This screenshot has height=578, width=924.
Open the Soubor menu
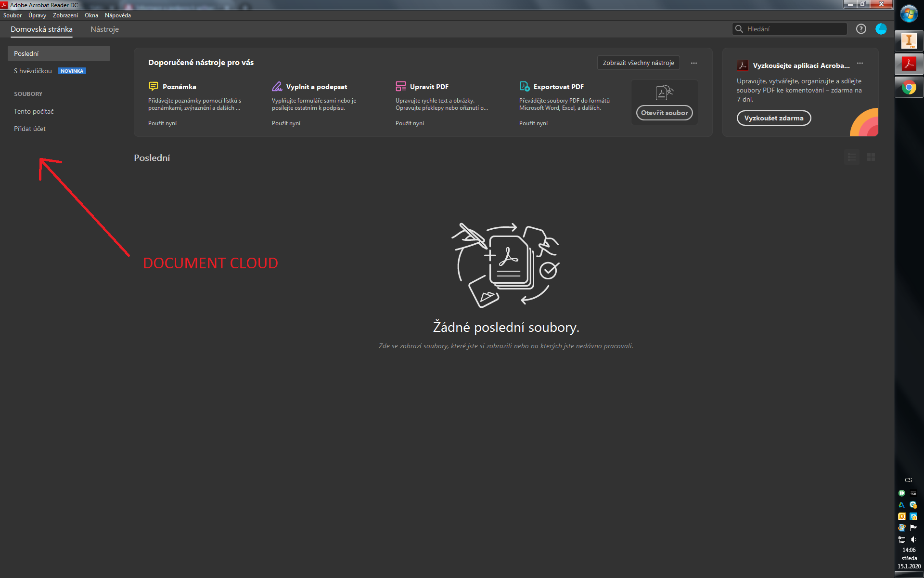13,15
